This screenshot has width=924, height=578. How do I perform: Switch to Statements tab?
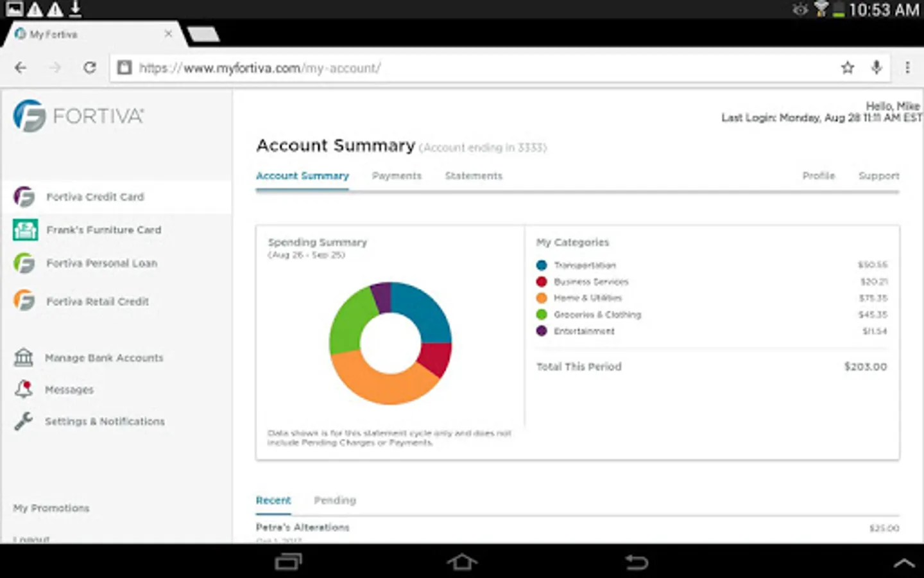[x=474, y=175]
